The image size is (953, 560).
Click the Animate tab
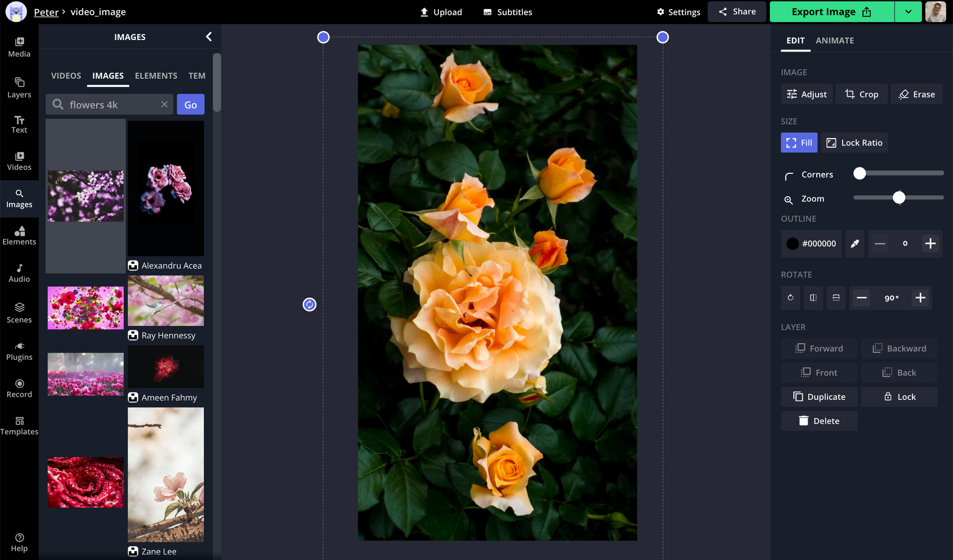click(835, 40)
